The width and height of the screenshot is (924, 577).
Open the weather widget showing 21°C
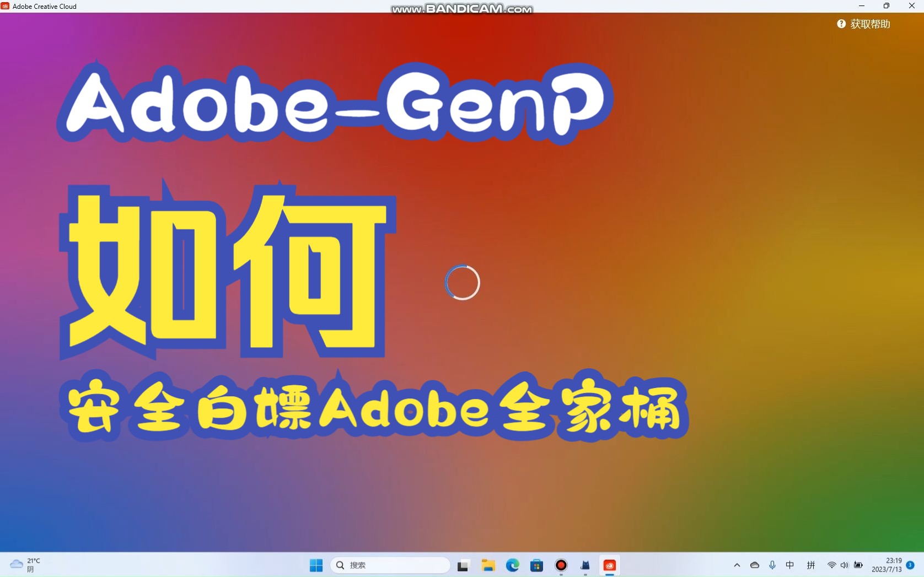[x=25, y=565]
